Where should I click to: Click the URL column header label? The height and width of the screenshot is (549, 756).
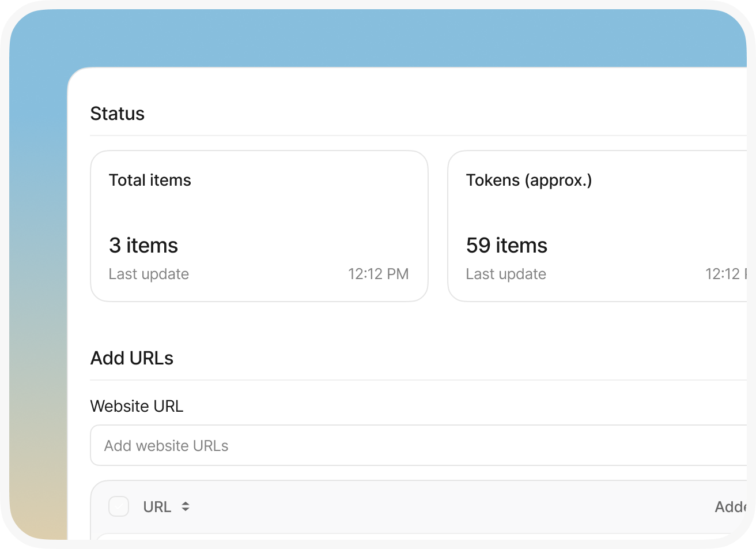157,507
